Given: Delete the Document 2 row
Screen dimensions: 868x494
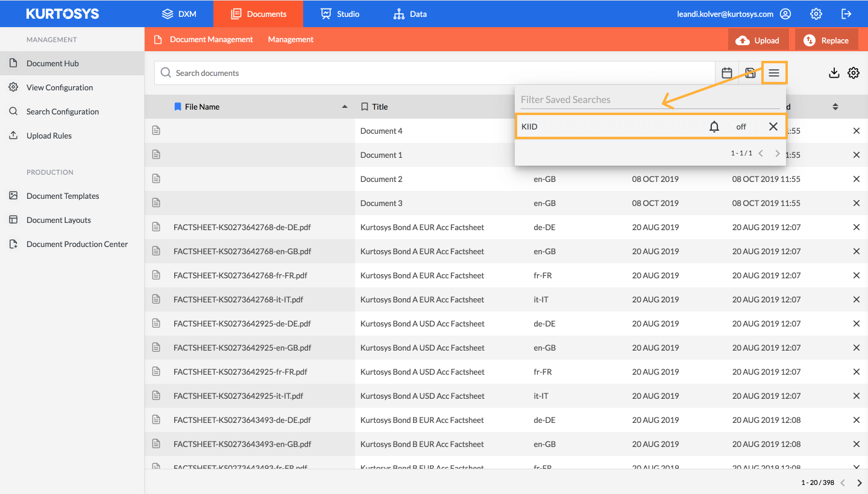Looking at the screenshot, I should (857, 179).
